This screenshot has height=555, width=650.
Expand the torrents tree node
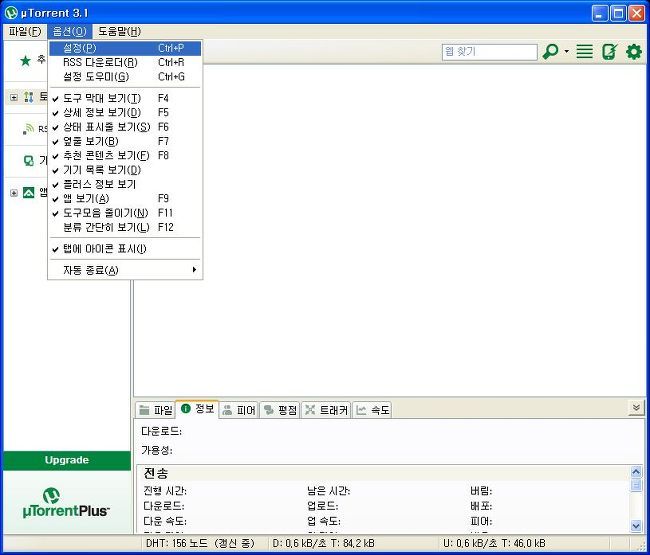coord(14,98)
